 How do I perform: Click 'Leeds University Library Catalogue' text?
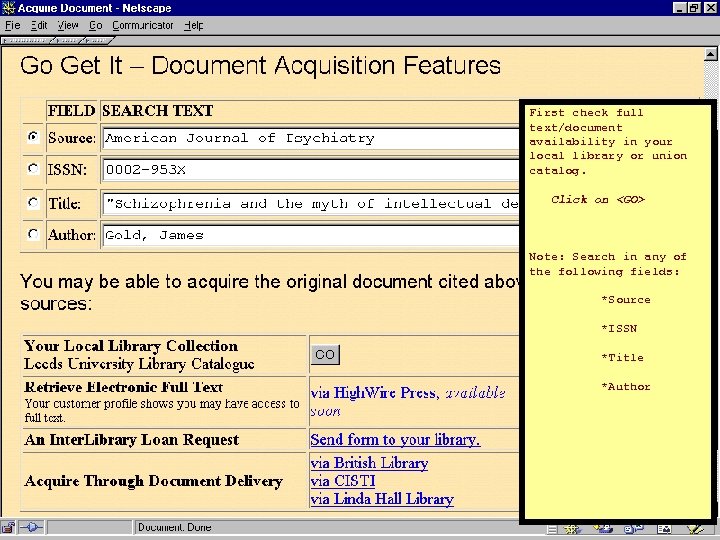139,364
